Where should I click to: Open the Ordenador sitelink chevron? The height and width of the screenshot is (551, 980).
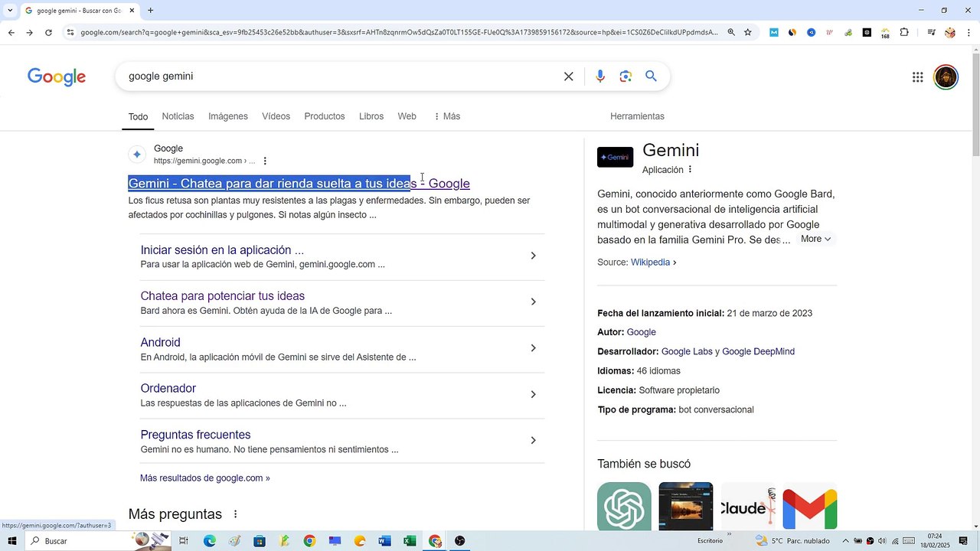[x=533, y=394]
